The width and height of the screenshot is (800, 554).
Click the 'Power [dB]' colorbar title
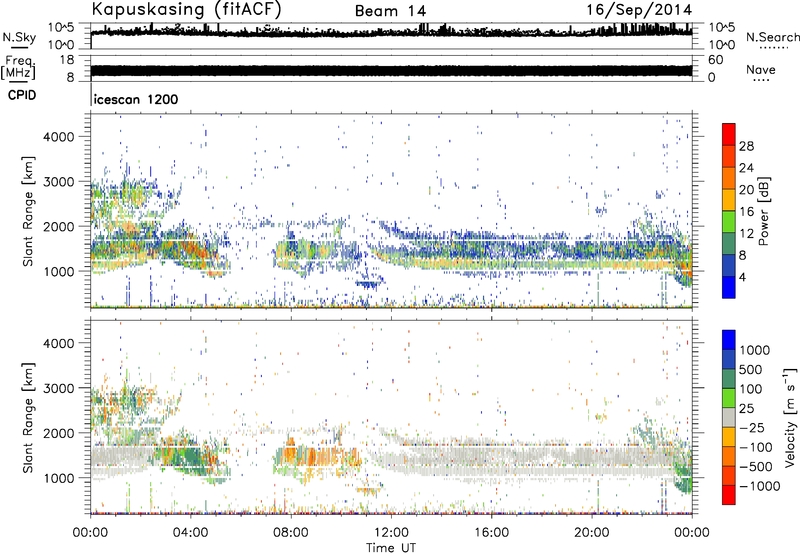click(763, 211)
